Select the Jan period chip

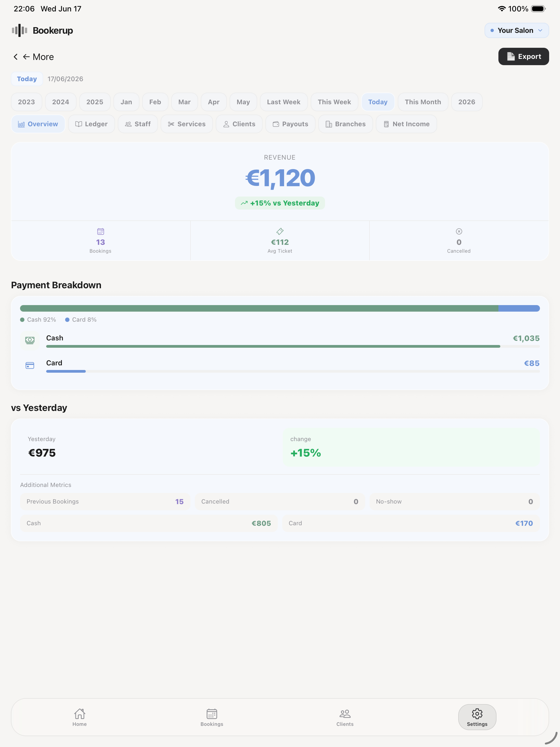click(126, 102)
